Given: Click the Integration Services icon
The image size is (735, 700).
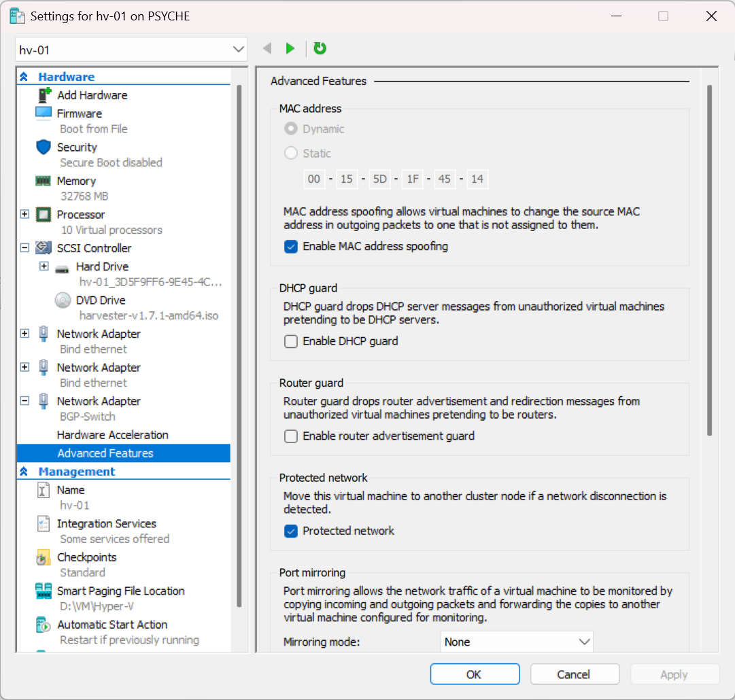Looking at the screenshot, I should [x=44, y=524].
